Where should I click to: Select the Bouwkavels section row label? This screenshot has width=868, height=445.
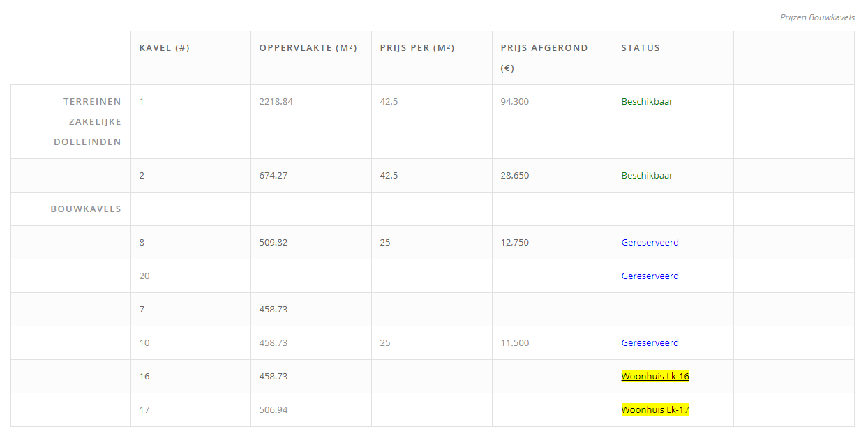86,209
